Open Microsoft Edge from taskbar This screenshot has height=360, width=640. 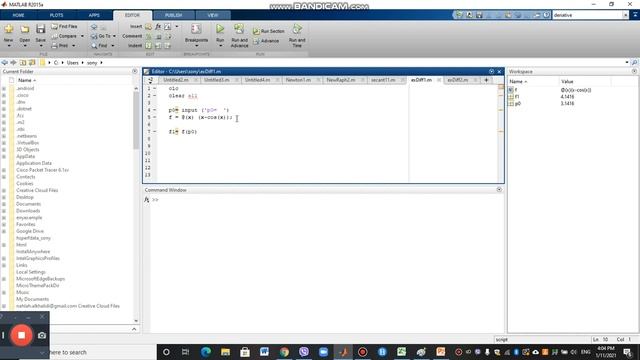click(x=206, y=352)
